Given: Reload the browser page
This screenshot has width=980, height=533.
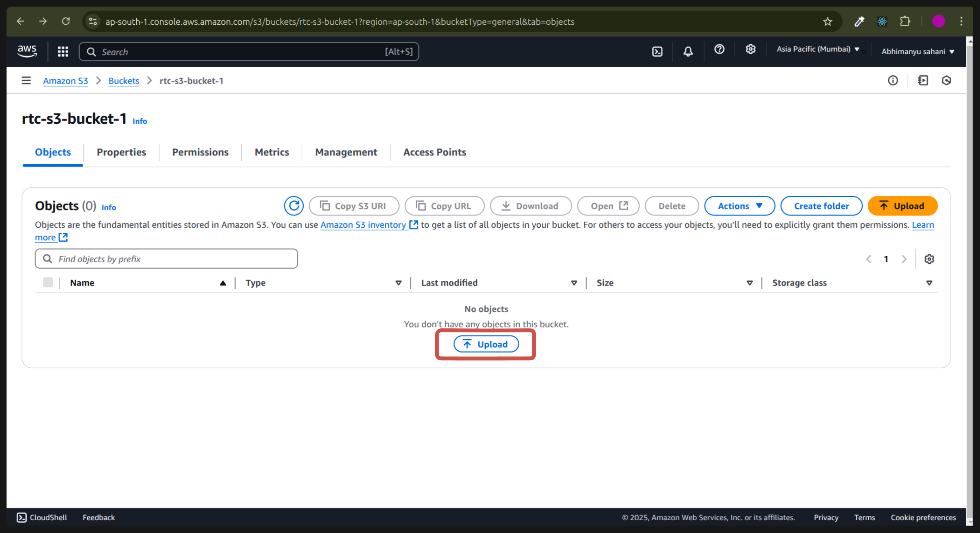Looking at the screenshot, I should tap(66, 21).
